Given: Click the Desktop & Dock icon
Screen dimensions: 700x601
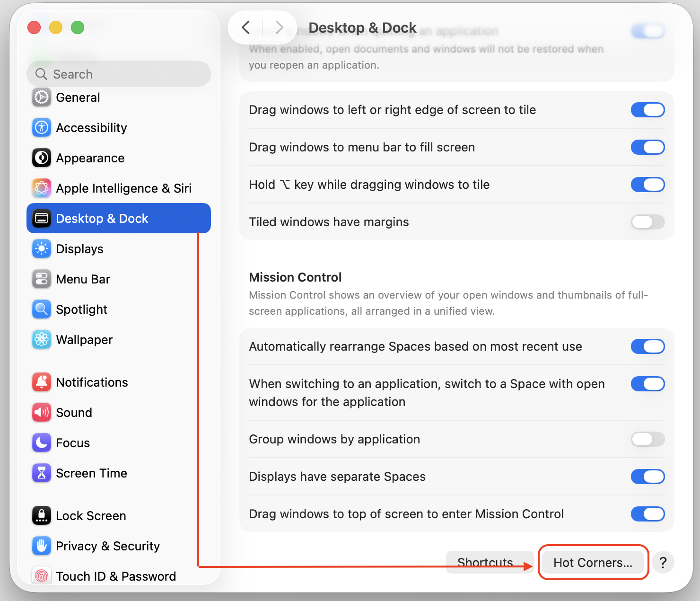Looking at the screenshot, I should (42, 219).
